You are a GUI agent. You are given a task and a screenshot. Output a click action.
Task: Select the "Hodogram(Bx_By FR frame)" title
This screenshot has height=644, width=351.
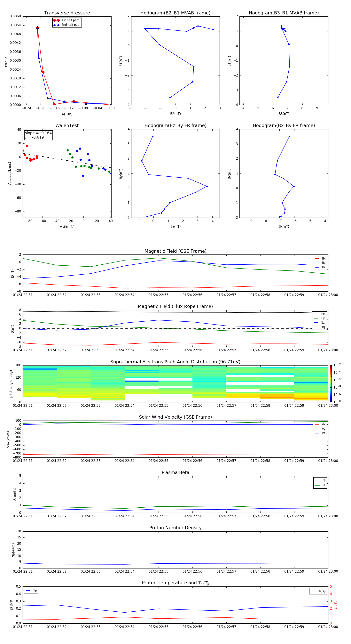click(x=284, y=125)
